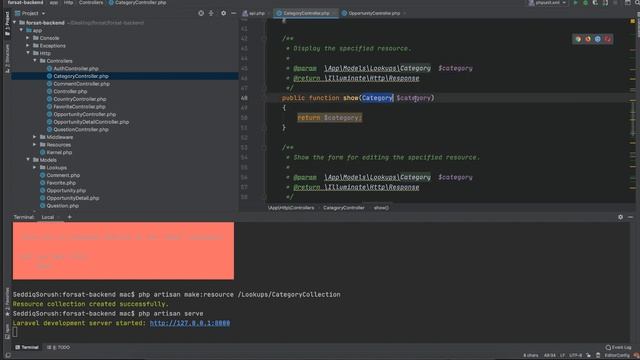Open the Event Log

tap(618, 347)
